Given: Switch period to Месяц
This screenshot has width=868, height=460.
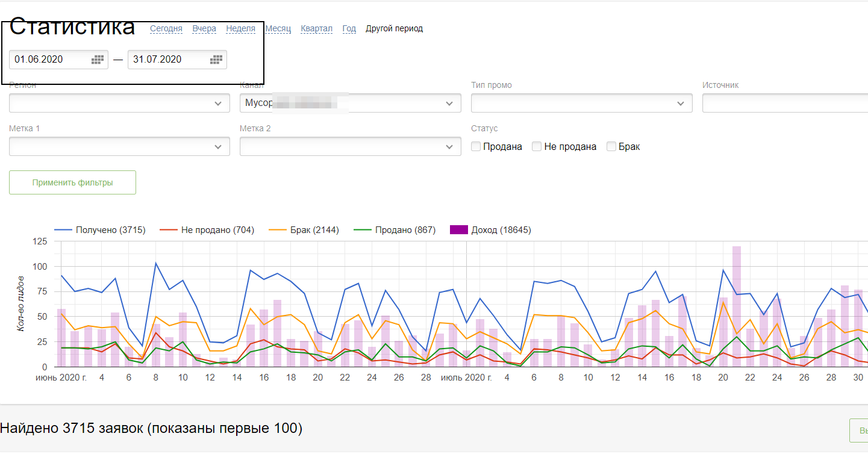Looking at the screenshot, I should tap(278, 28).
